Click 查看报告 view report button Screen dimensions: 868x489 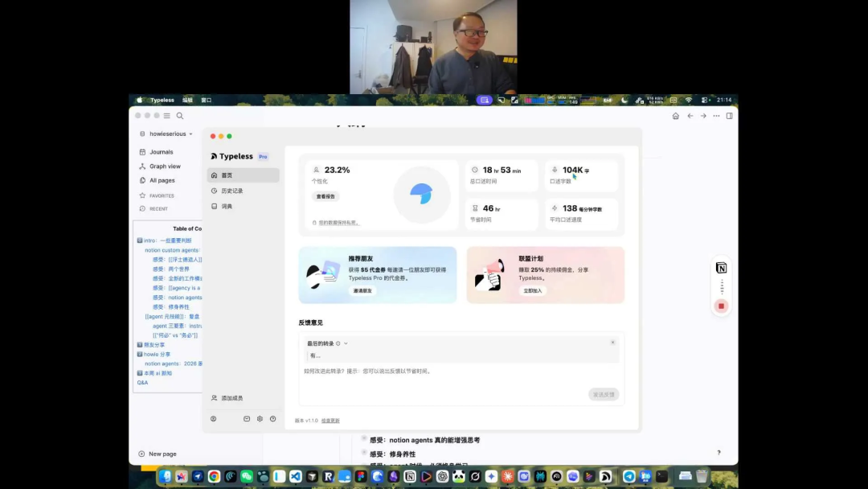325,196
